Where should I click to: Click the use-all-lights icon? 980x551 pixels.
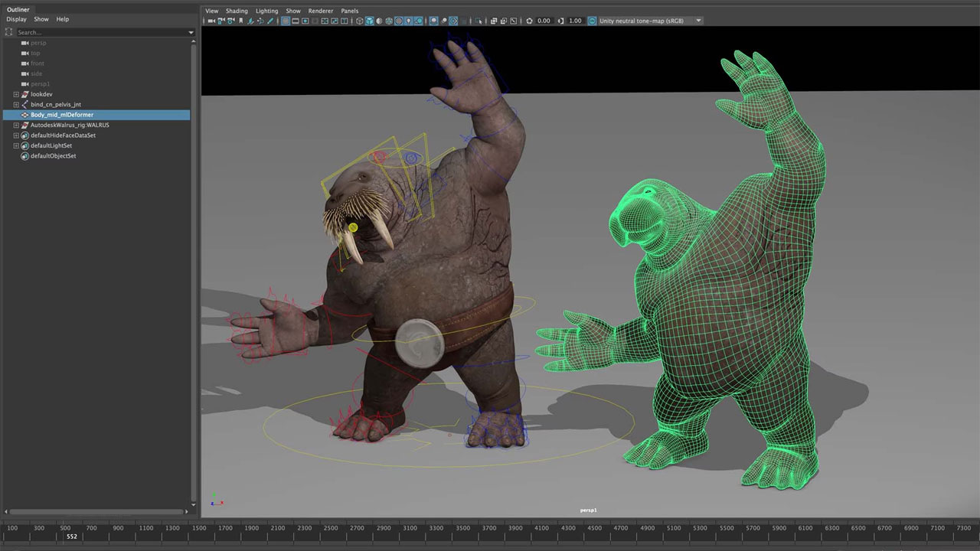pos(407,21)
